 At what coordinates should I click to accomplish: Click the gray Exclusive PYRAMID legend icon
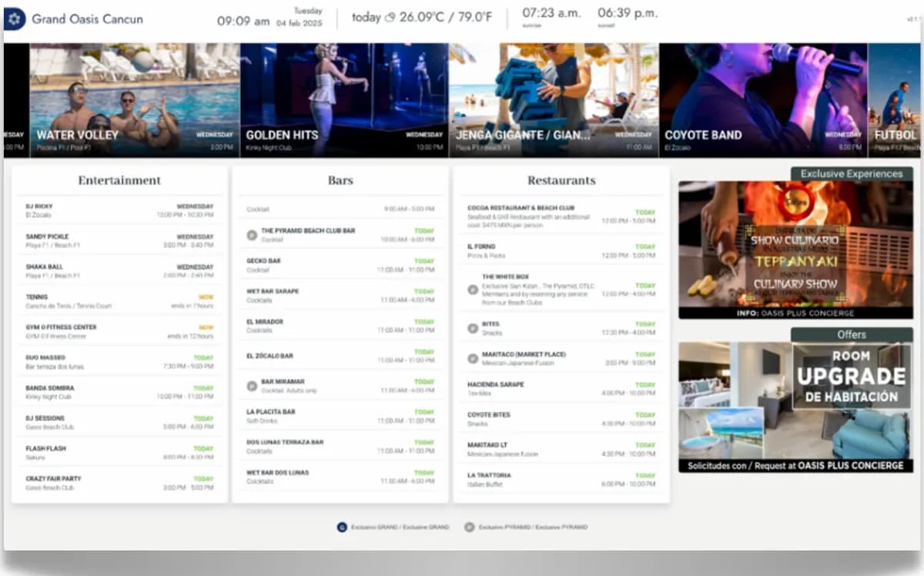pos(469,527)
